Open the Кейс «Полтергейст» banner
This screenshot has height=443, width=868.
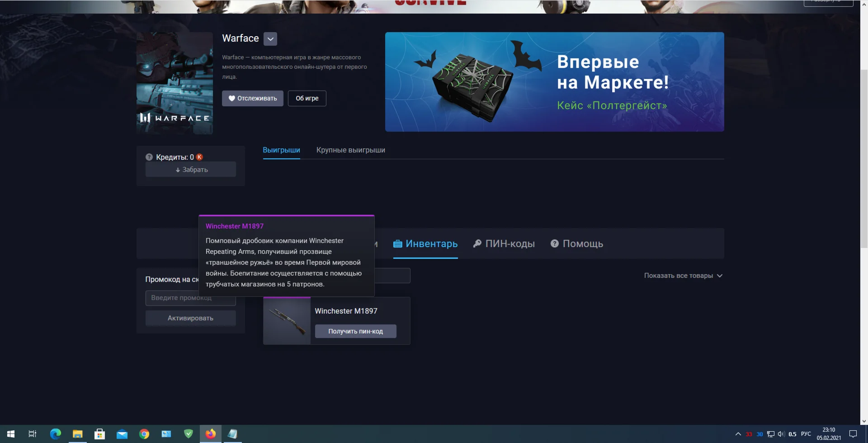[554, 82]
